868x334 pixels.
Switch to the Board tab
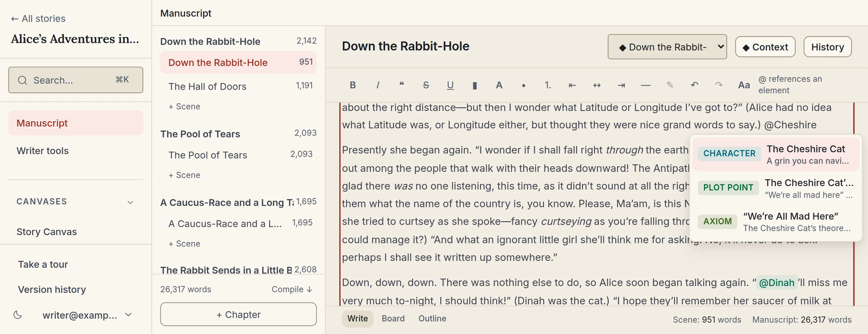click(393, 318)
